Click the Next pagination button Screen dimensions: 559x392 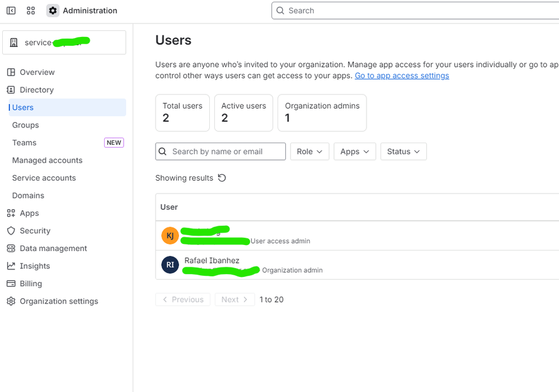click(234, 300)
